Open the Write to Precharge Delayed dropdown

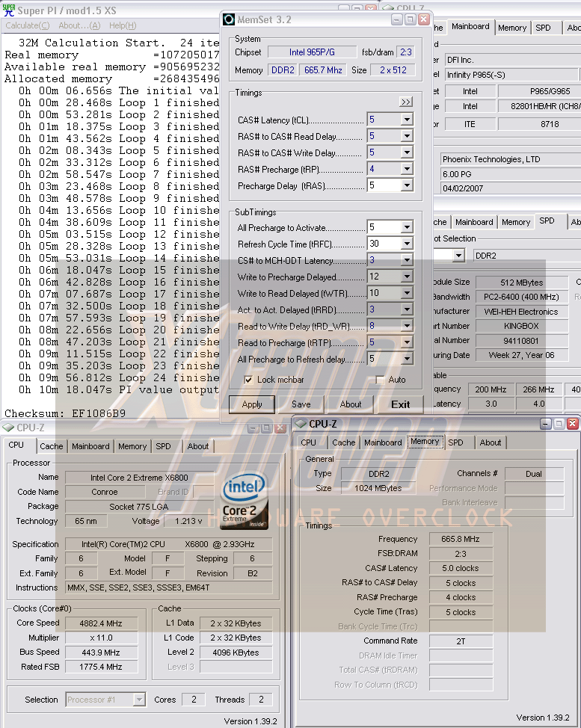(x=407, y=277)
